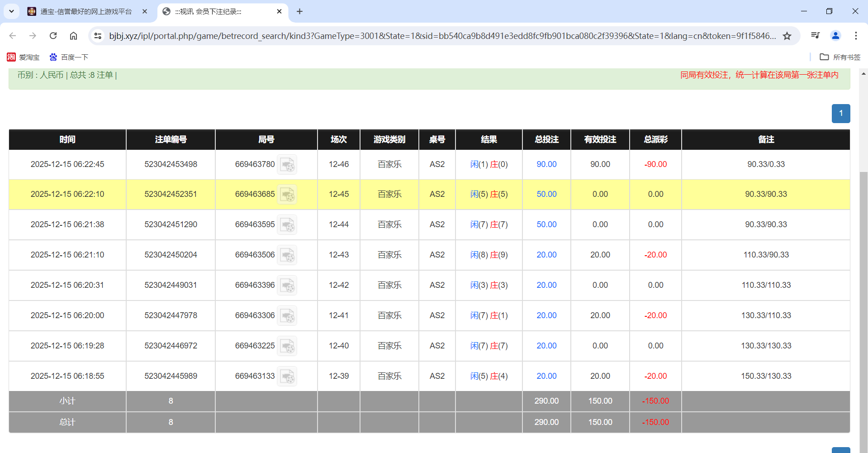Viewport: 868px width, 453px height.
Task: Open video replay icon for round 669463506
Action: pyautogui.click(x=287, y=255)
